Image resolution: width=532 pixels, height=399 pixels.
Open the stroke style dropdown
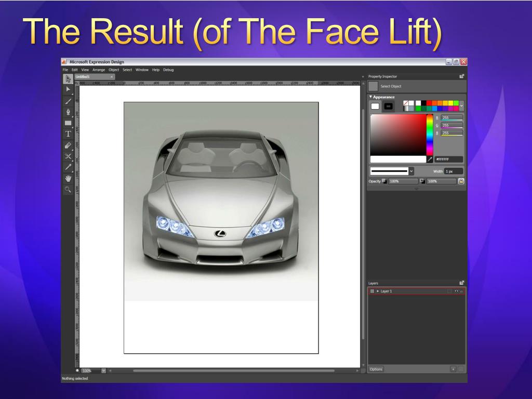[x=411, y=171]
